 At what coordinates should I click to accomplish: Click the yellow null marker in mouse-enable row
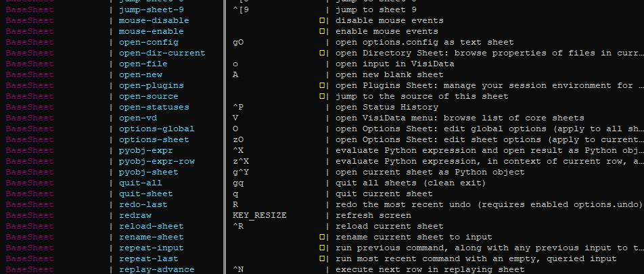[x=322, y=31]
